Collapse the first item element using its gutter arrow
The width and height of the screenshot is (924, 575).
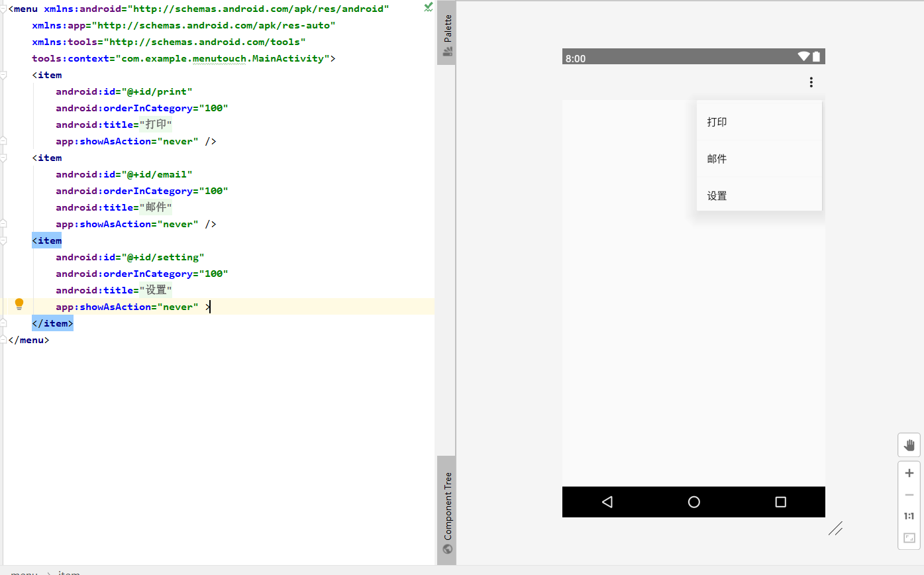(x=5, y=75)
